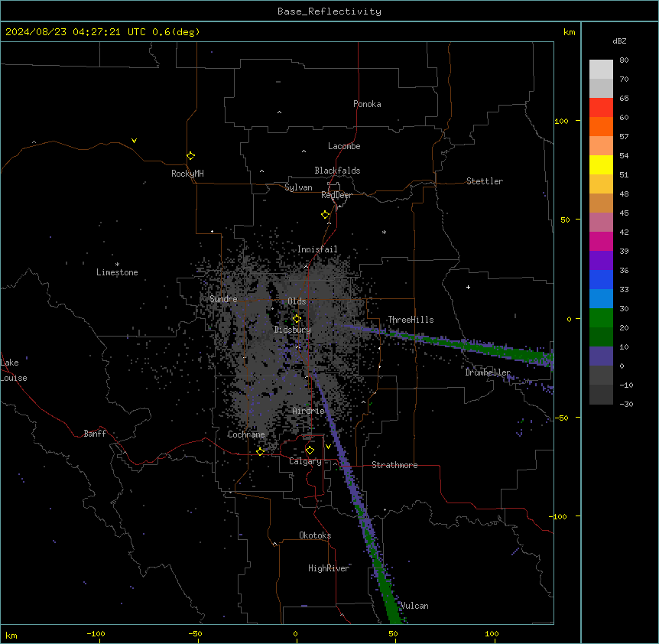Pick the dark orange 57-60 dBZ legend swatch
This screenshot has width=659, height=644.
[601, 126]
